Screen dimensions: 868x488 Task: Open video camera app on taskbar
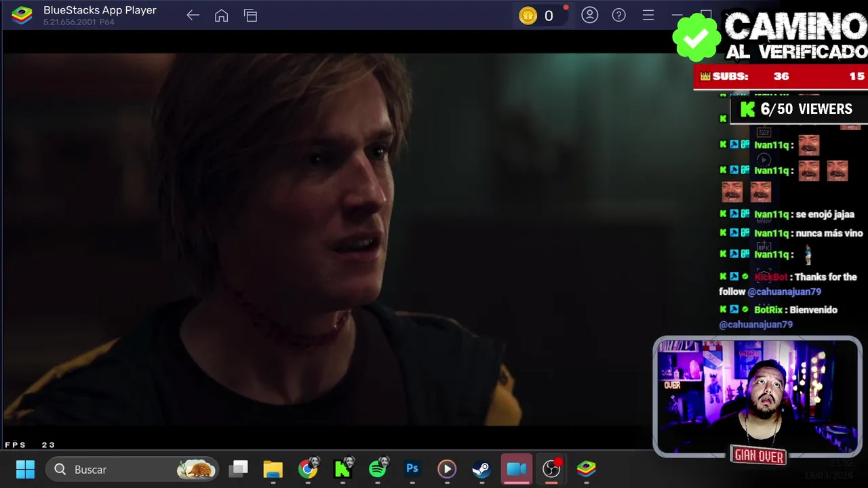pyautogui.click(x=517, y=468)
